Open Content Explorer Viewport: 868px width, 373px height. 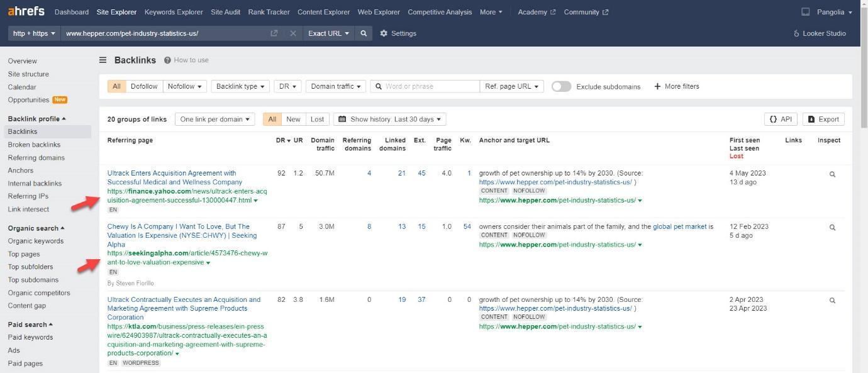[323, 12]
